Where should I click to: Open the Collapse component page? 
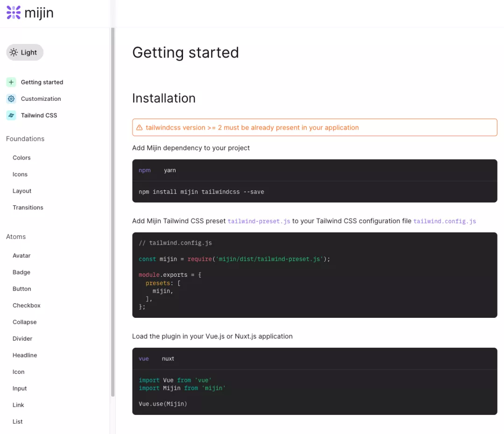point(25,322)
